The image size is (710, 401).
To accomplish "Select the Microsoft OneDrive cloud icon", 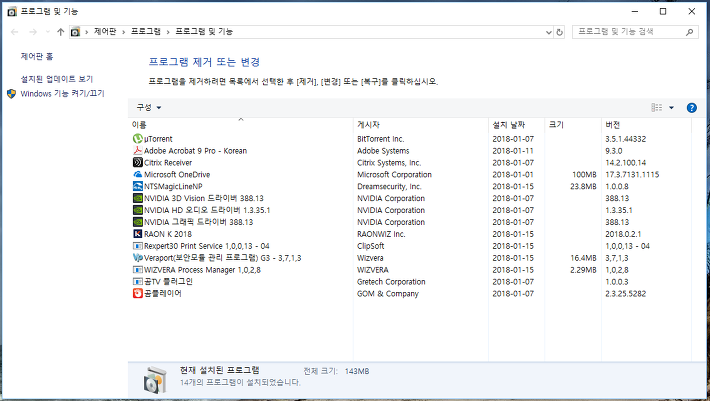I will tap(138, 174).
